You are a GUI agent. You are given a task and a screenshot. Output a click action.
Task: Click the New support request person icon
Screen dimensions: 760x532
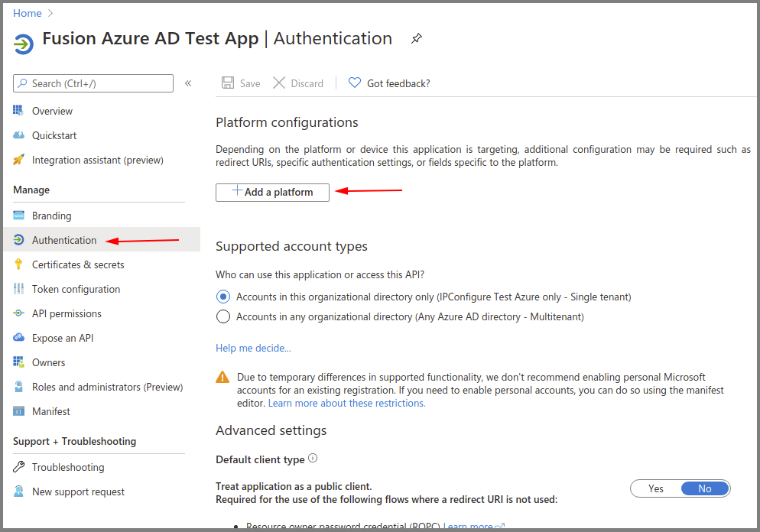pos(18,491)
